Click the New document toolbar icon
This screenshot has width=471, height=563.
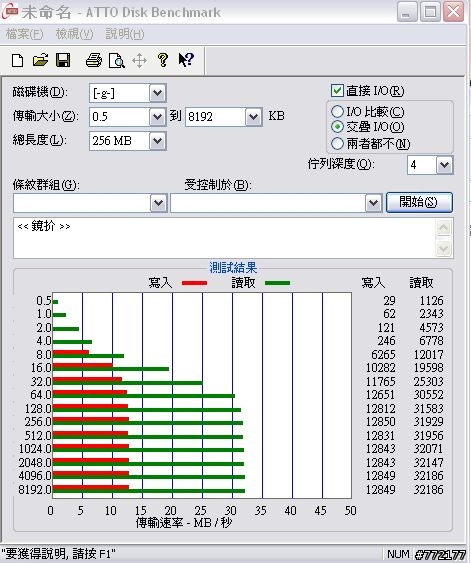pyautogui.click(x=17, y=60)
